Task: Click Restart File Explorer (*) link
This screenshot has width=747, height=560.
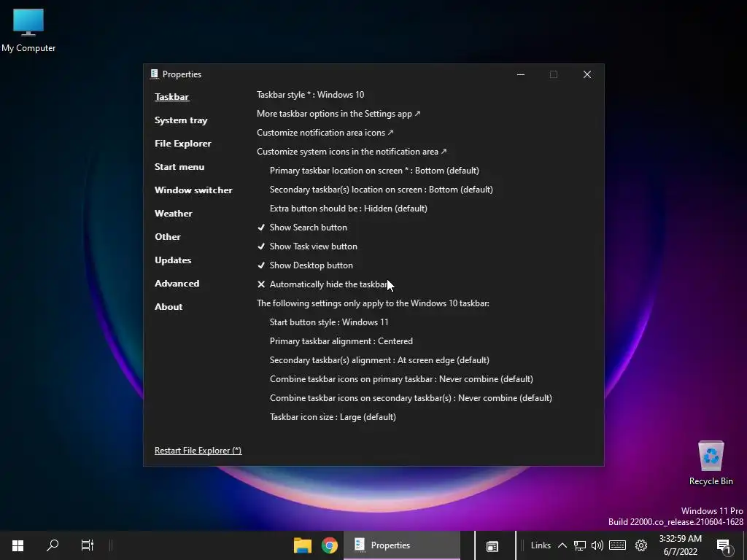Action: [x=198, y=451]
